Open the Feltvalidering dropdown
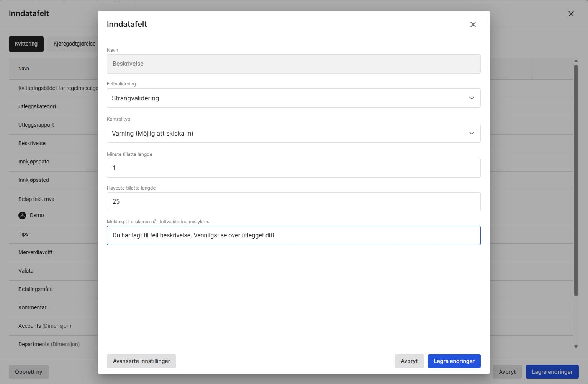 pyautogui.click(x=293, y=98)
